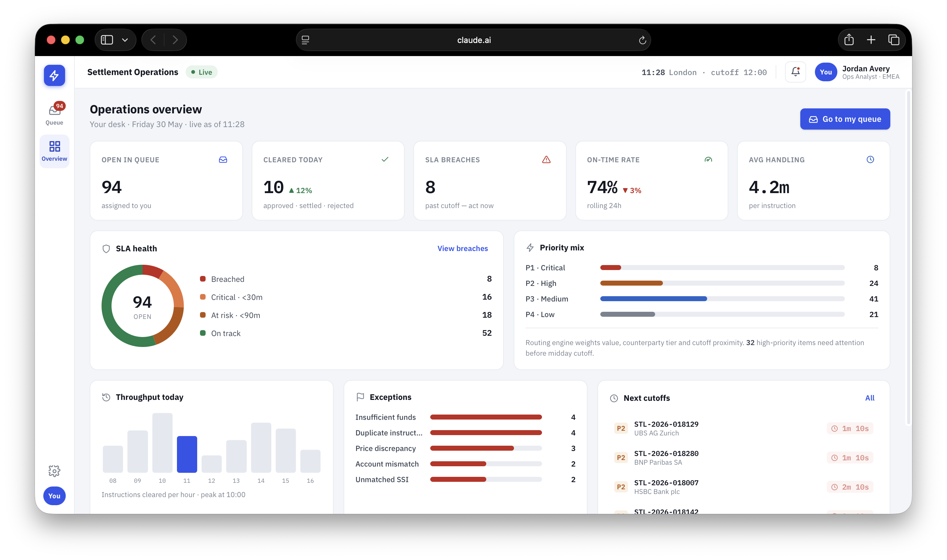This screenshot has height=560, width=947.
Task: Open settings gear in sidebar
Action: 54,471
